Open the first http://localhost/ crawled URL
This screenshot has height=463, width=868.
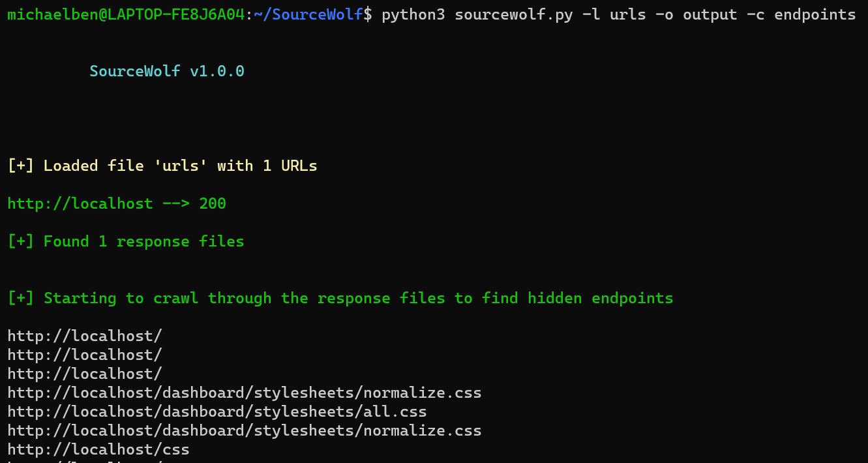pyautogui.click(x=85, y=336)
